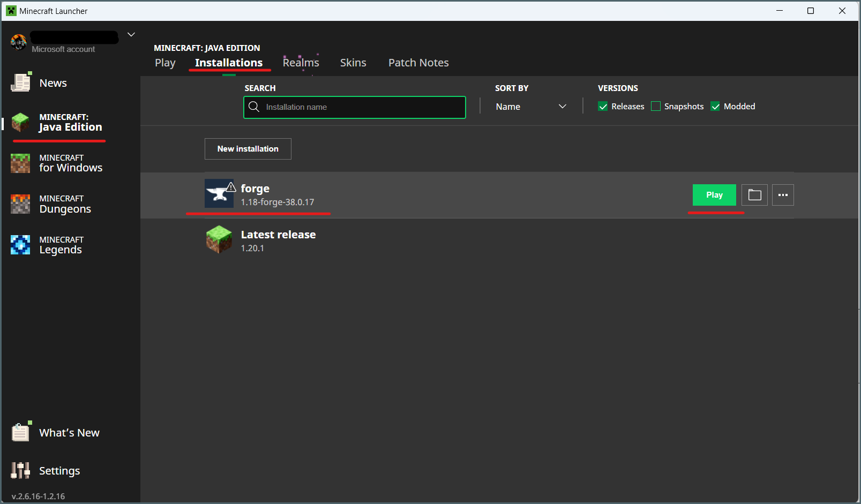Toggle the Modded checkbox
Screen dimensions: 861x504
tap(715, 106)
